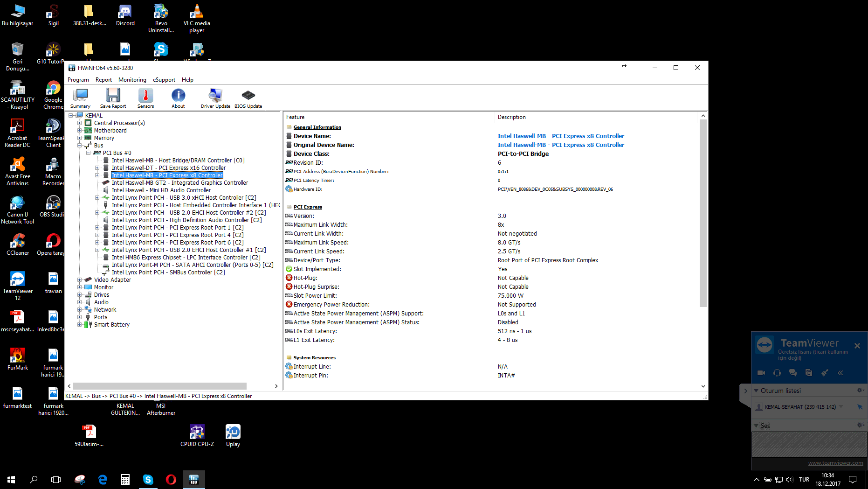Image resolution: width=868 pixels, height=489 pixels.
Task: Select Lynx Point-M SATA AHCI Controller
Action: click(193, 265)
